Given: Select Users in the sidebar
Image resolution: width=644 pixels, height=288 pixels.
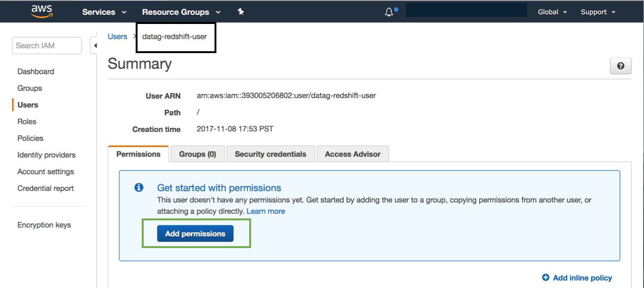Looking at the screenshot, I should click(x=28, y=105).
